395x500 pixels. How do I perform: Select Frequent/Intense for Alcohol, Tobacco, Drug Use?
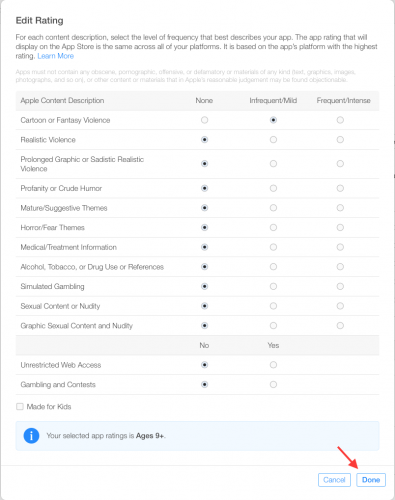coord(340,267)
